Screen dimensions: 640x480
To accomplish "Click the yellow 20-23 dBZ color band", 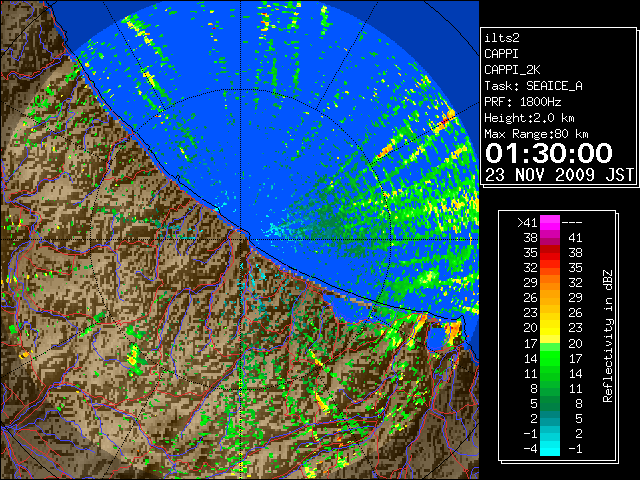I will click(x=550, y=328).
